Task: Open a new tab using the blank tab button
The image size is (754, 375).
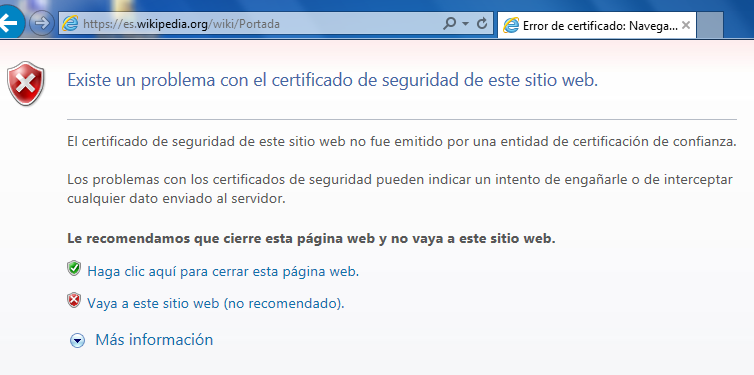Action: (x=710, y=25)
